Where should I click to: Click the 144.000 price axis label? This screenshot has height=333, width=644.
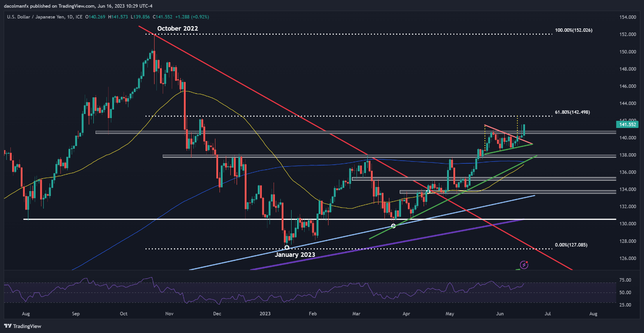point(627,103)
